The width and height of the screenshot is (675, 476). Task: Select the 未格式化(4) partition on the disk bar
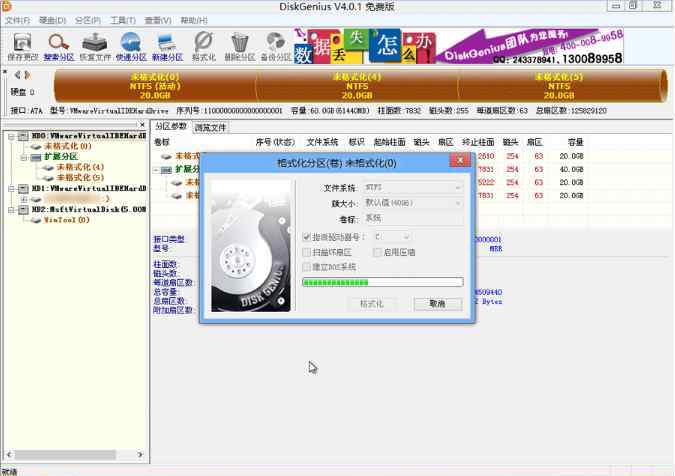tap(356, 86)
